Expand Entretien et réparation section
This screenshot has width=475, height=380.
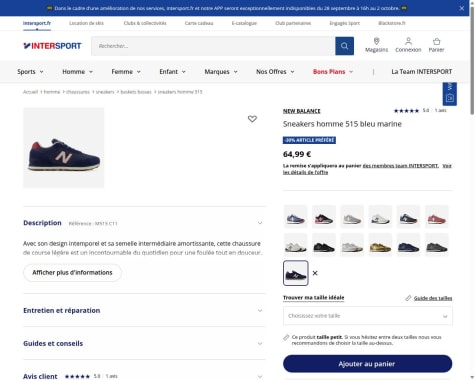point(144,310)
